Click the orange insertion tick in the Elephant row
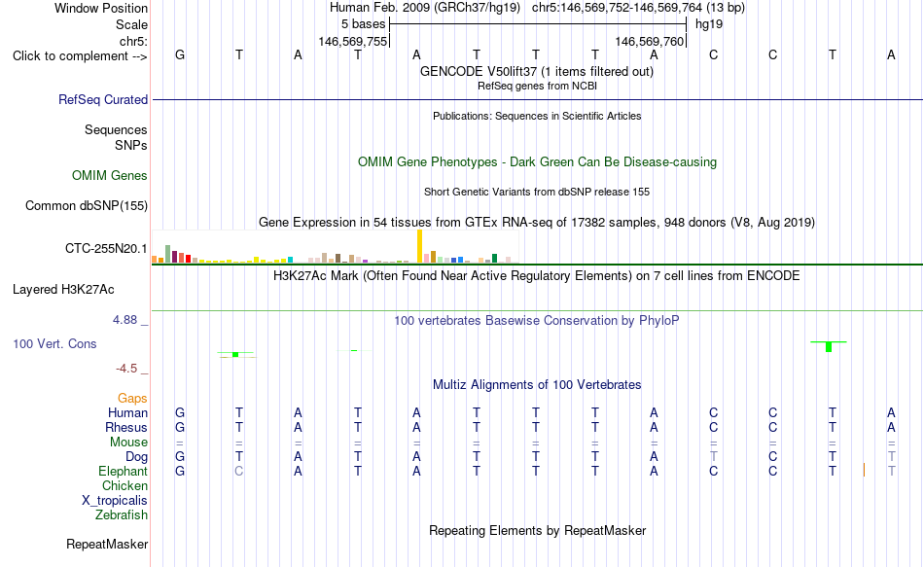Screen dimensions: 924x567 click(864, 470)
